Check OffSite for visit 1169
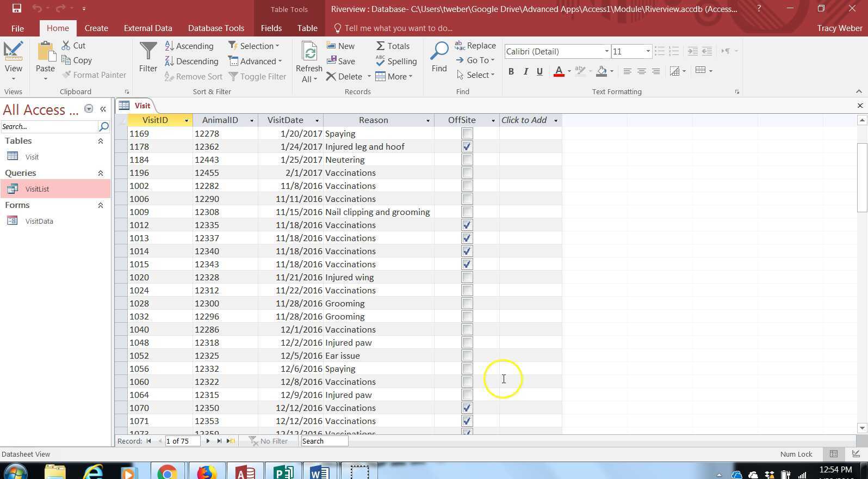868x479 pixels. tap(467, 133)
